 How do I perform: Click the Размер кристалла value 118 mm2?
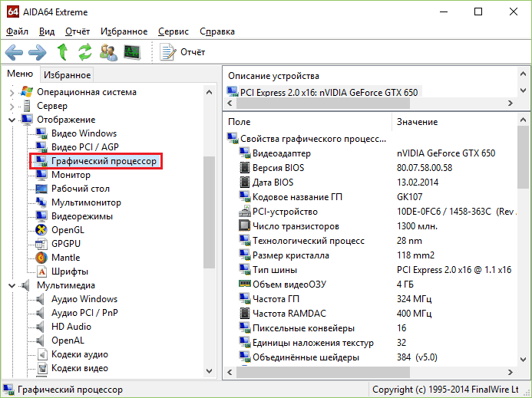click(x=415, y=255)
